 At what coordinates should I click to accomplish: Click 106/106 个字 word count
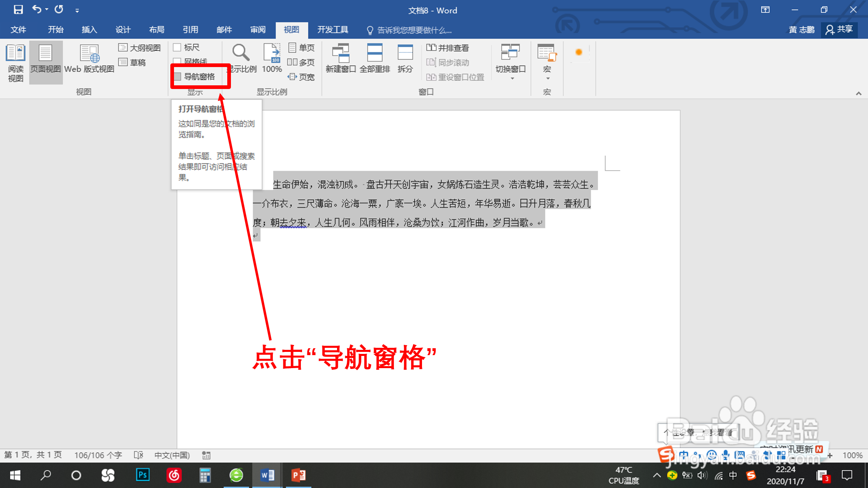98,455
